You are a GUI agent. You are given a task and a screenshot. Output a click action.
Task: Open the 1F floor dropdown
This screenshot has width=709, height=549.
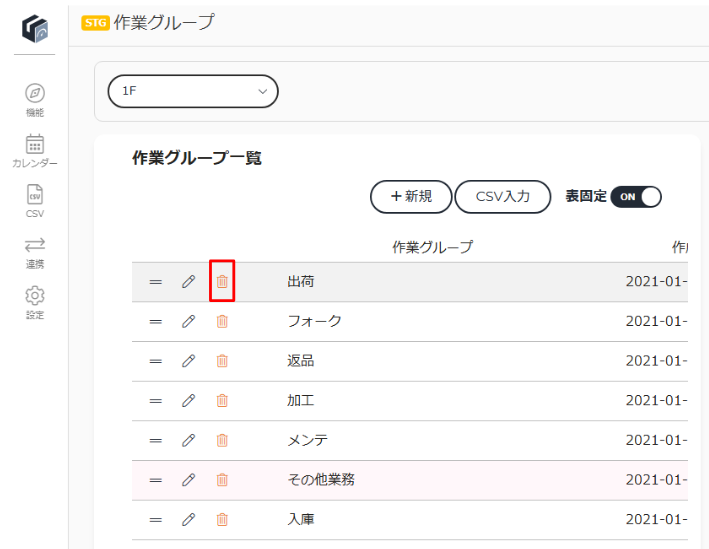pos(193,91)
